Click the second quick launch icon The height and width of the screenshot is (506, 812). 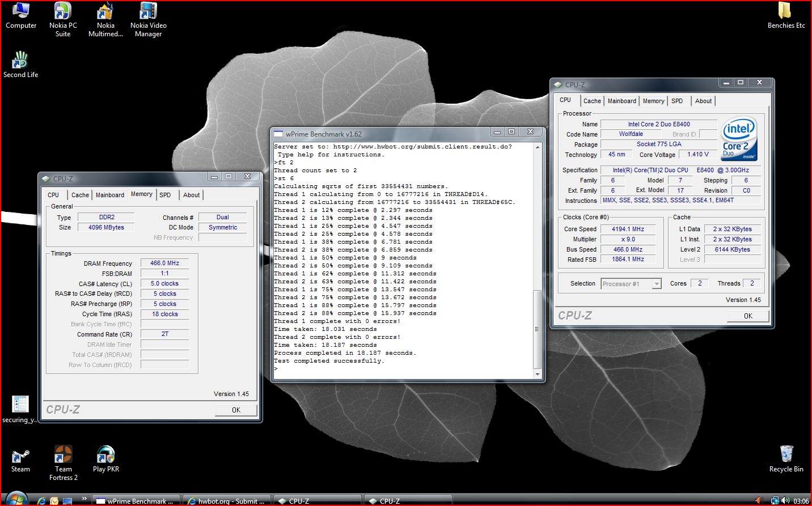click(x=54, y=501)
